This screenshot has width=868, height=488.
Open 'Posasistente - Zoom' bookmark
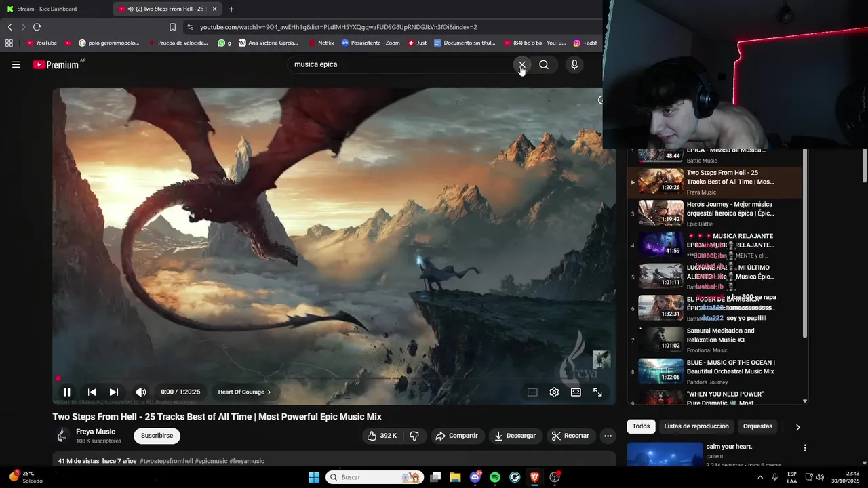tap(371, 43)
